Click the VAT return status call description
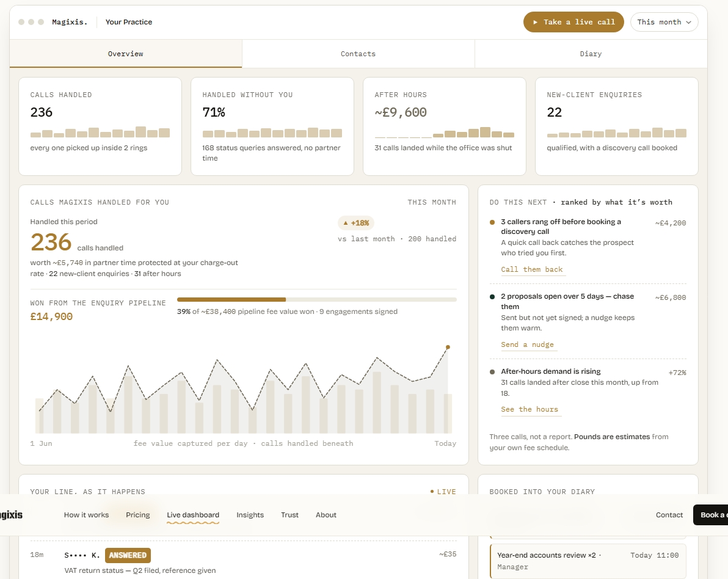This screenshot has width=728, height=579. [140, 570]
